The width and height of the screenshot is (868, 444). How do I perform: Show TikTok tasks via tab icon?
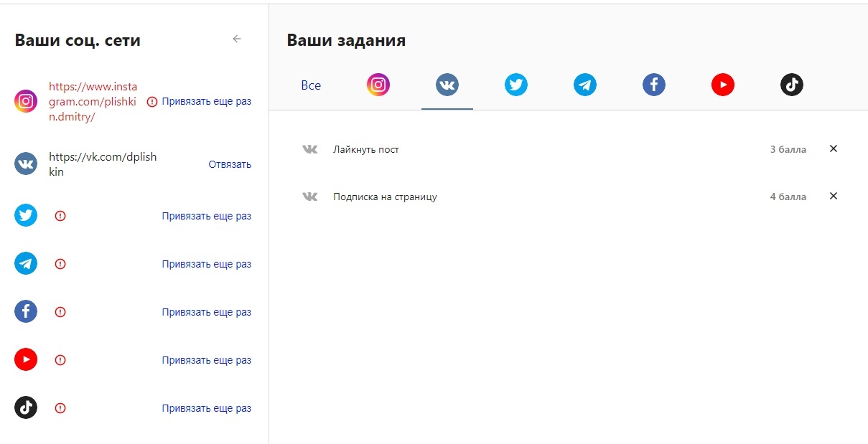[792, 85]
